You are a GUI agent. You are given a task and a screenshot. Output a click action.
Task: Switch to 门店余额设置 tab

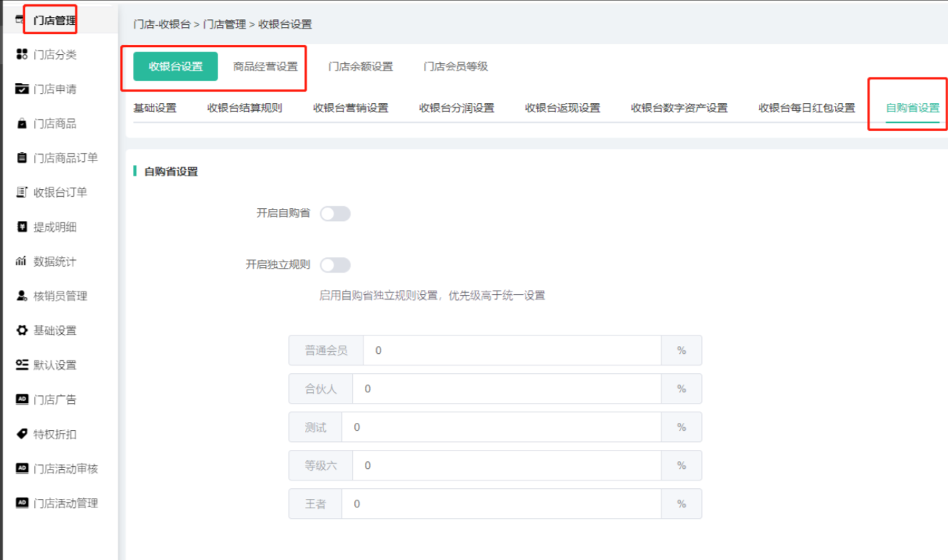[361, 67]
